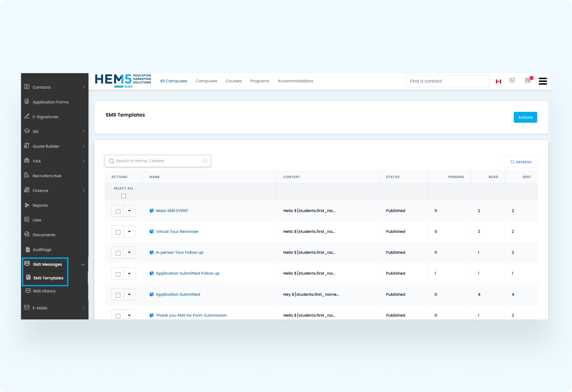Screen dimensions: 572x392
Task: Open the Application Submitted Follow up template link
Action: [188, 273]
